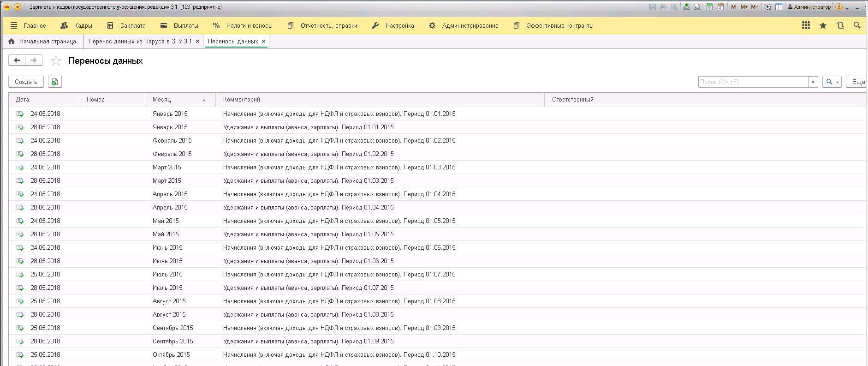Viewport: 868px width, 366px height.
Task: Click the Еще button
Action: 858,82
